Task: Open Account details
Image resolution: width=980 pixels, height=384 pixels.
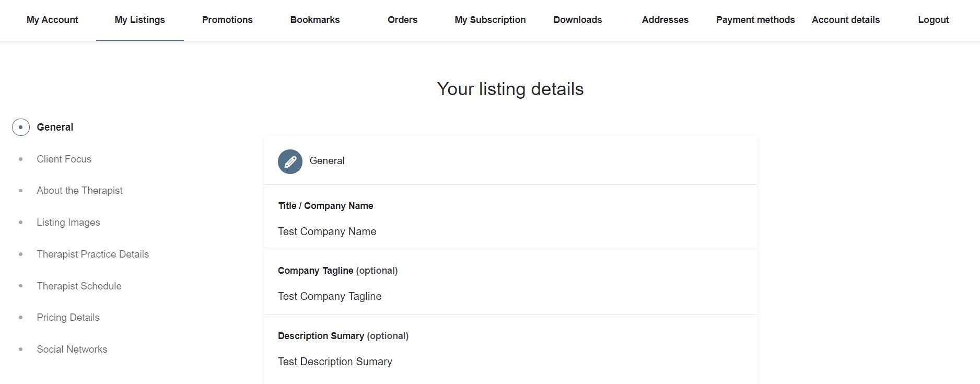Action: (845, 20)
